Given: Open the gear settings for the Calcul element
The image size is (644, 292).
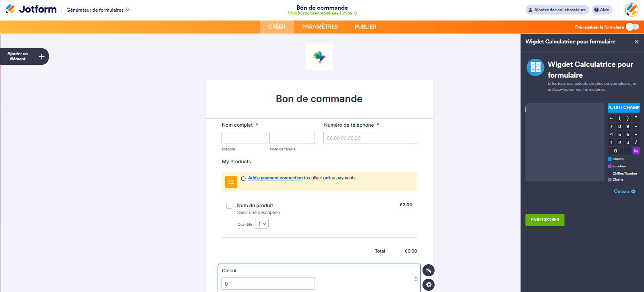Looking at the screenshot, I should coord(428,285).
